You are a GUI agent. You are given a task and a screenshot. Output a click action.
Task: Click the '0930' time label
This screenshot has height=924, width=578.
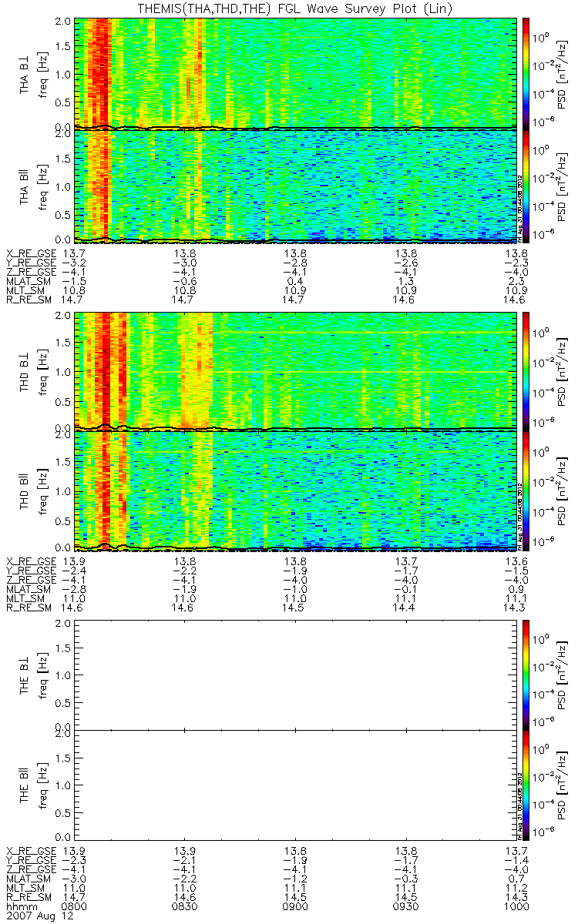(x=406, y=907)
